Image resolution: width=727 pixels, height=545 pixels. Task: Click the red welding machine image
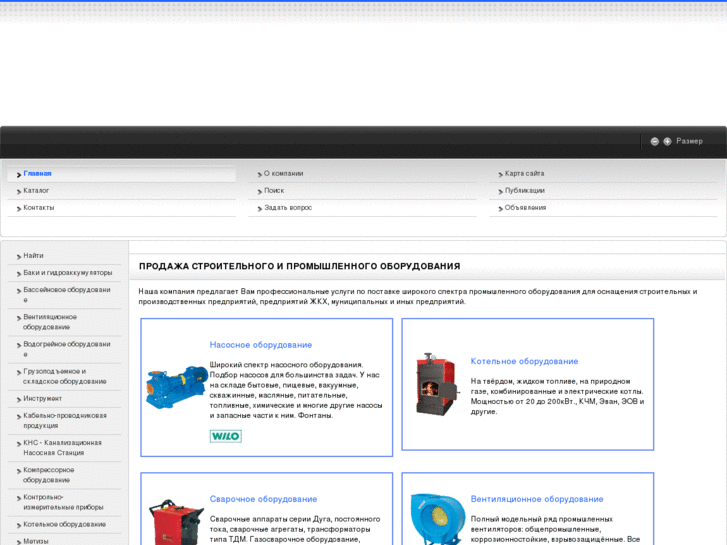click(x=176, y=522)
